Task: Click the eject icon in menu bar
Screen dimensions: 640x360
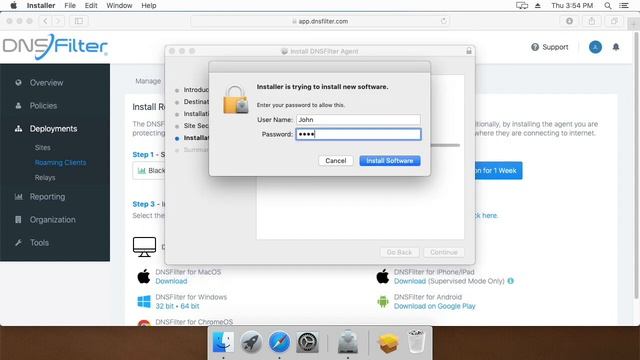Action: [x=538, y=5]
